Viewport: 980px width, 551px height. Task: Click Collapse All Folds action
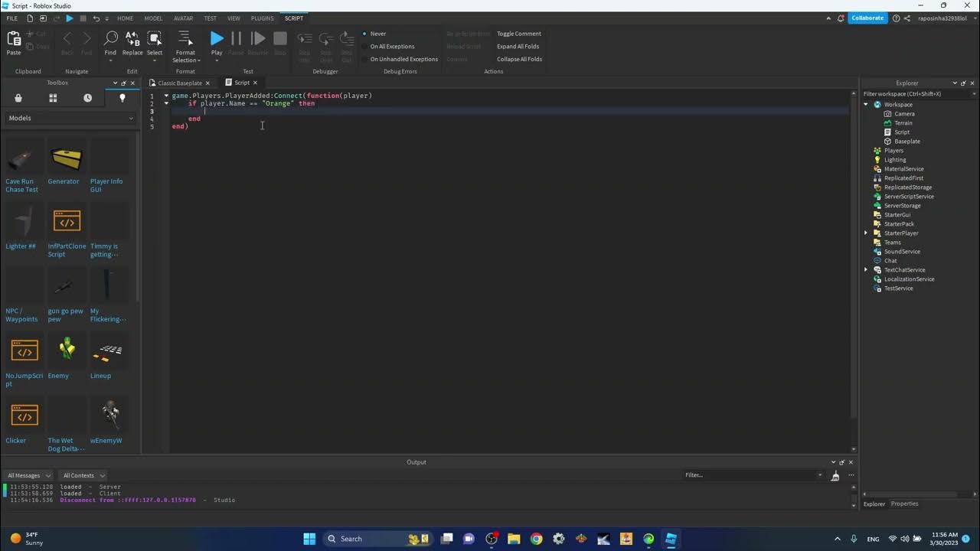[519, 59]
